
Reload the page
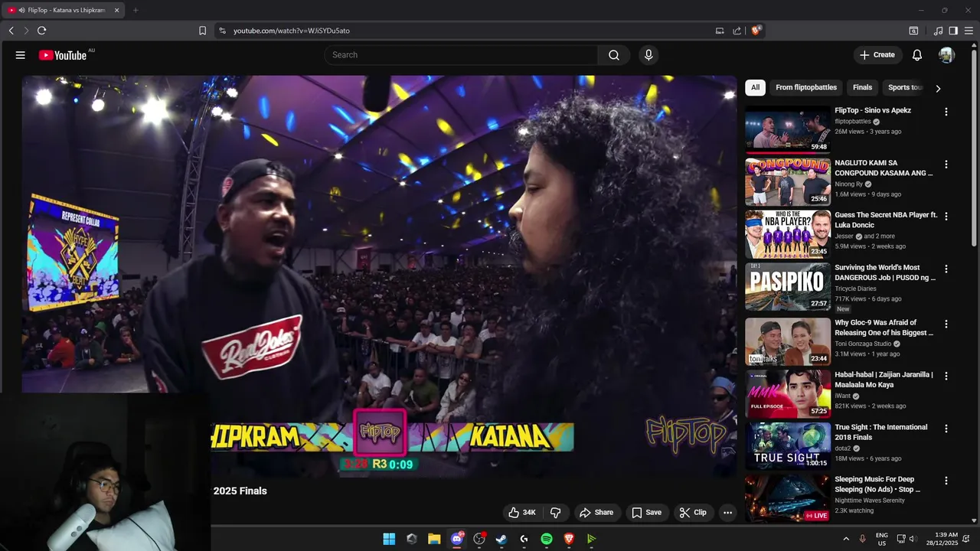[x=41, y=31]
